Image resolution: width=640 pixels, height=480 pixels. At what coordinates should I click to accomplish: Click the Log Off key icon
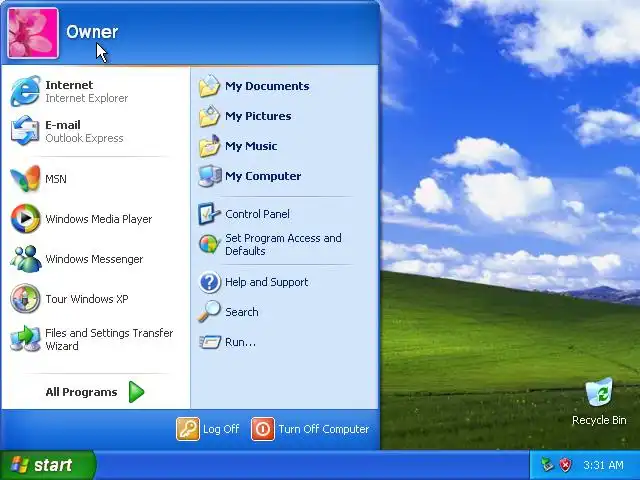[x=188, y=429]
